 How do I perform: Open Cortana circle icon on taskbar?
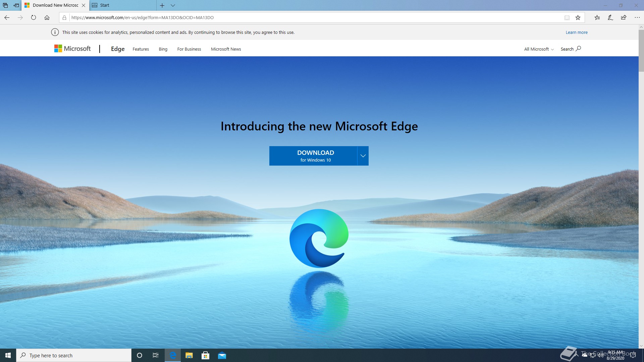pyautogui.click(x=140, y=355)
